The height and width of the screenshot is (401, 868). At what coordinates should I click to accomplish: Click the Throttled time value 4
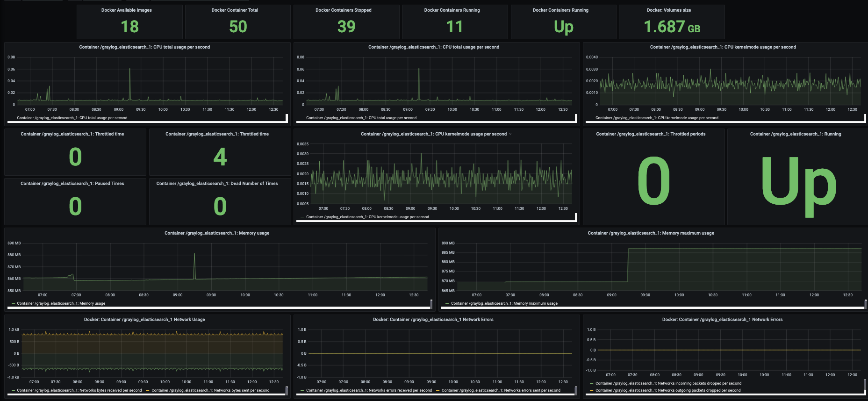[x=220, y=157]
